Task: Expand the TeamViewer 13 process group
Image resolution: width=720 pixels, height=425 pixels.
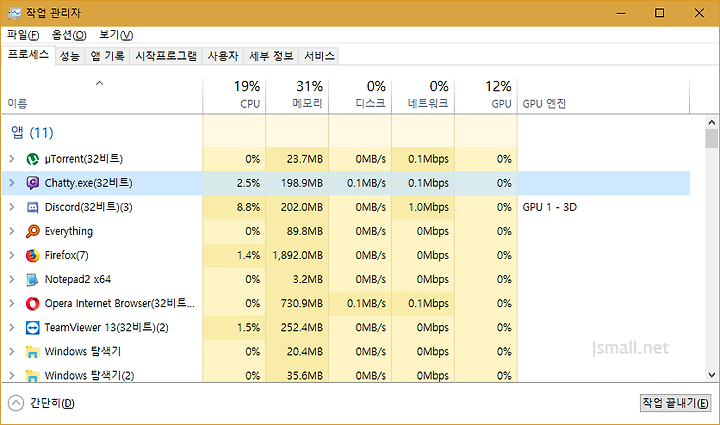Action: tap(12, 327)
